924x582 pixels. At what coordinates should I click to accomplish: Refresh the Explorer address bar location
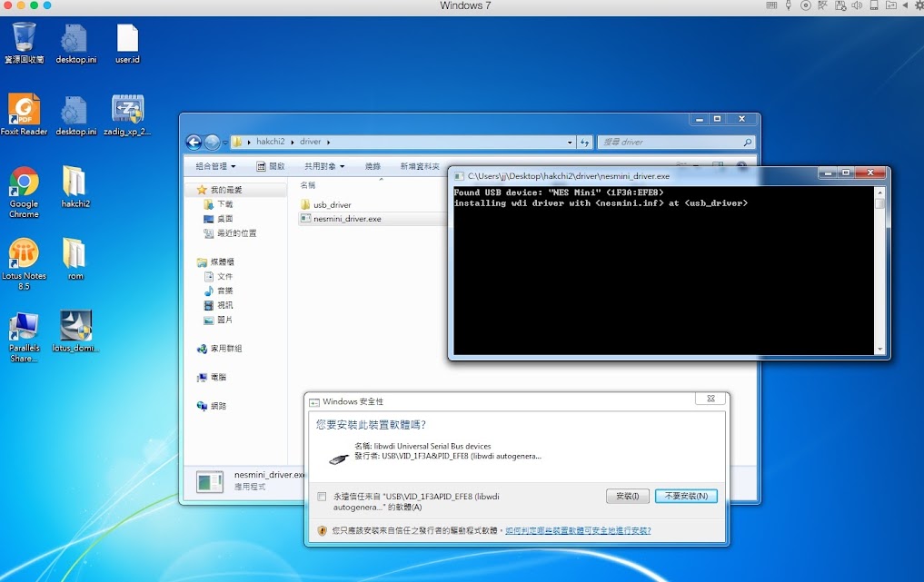(584, 142)
